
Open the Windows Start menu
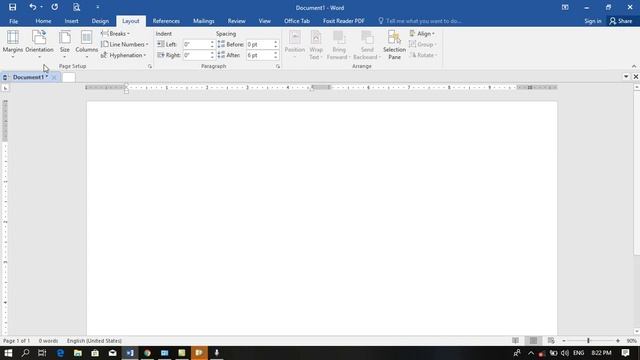(x=8, y=353)
